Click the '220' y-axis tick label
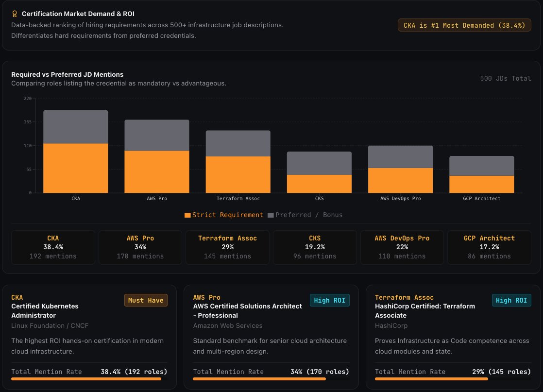 [x=28, y=99]
